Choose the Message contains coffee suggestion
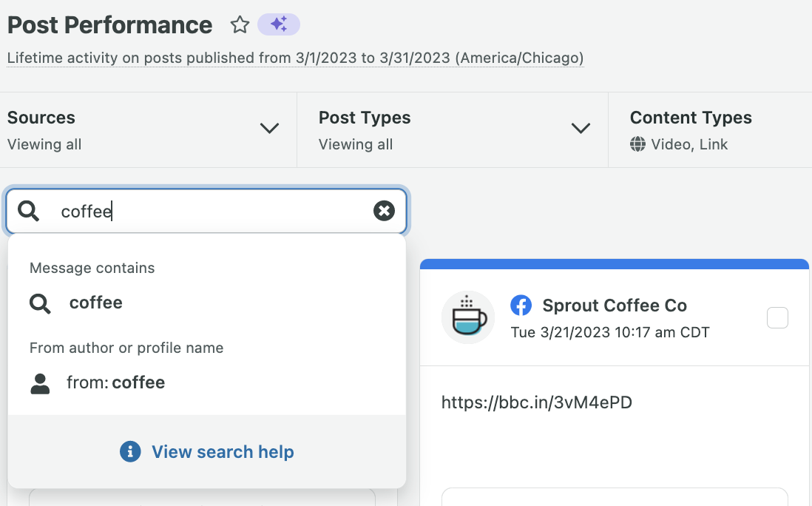Screen dimensions: 812x506 (96, 303)
